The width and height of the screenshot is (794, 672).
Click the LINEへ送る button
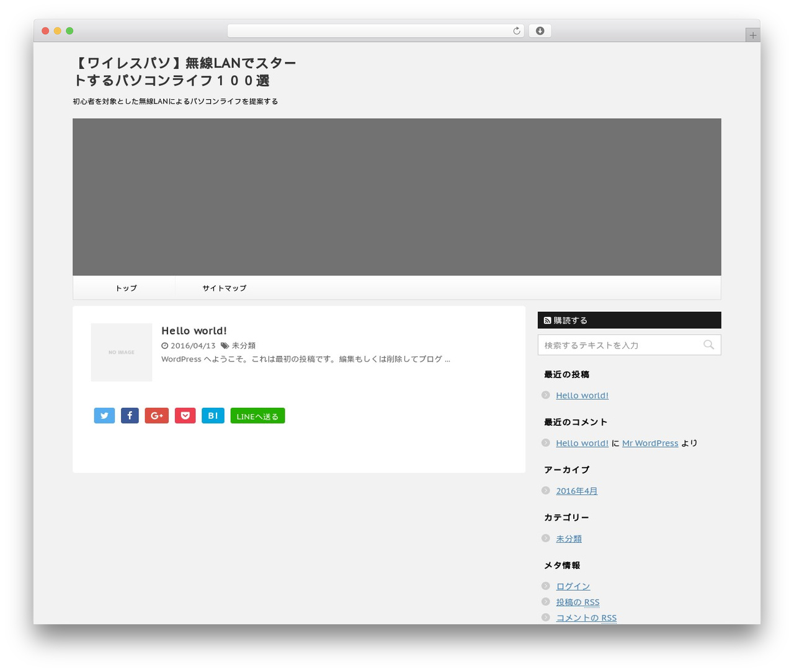coord(257,416)
